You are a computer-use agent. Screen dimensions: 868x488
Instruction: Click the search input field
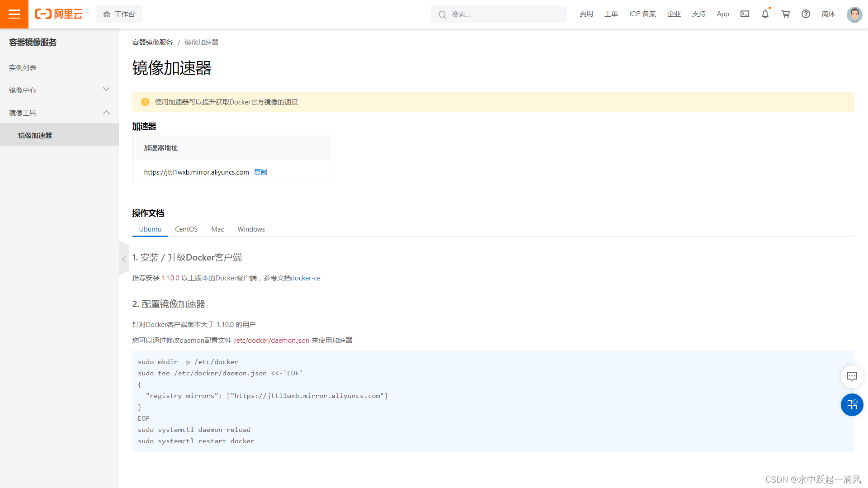click(x=499, y=14)
